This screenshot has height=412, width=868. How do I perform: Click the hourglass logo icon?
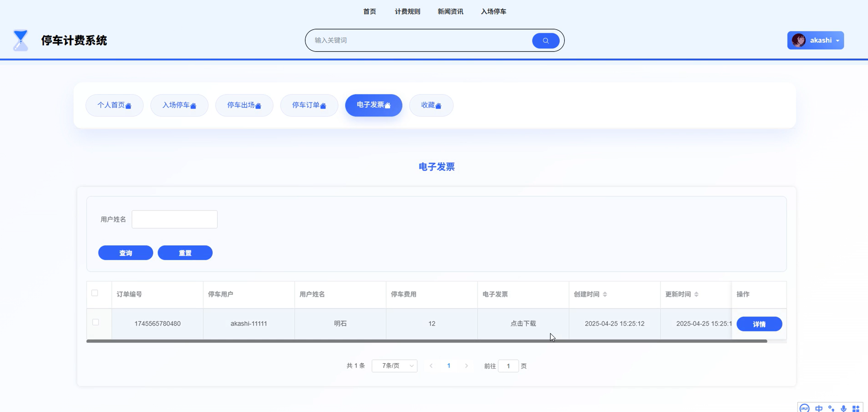(21, 40)
